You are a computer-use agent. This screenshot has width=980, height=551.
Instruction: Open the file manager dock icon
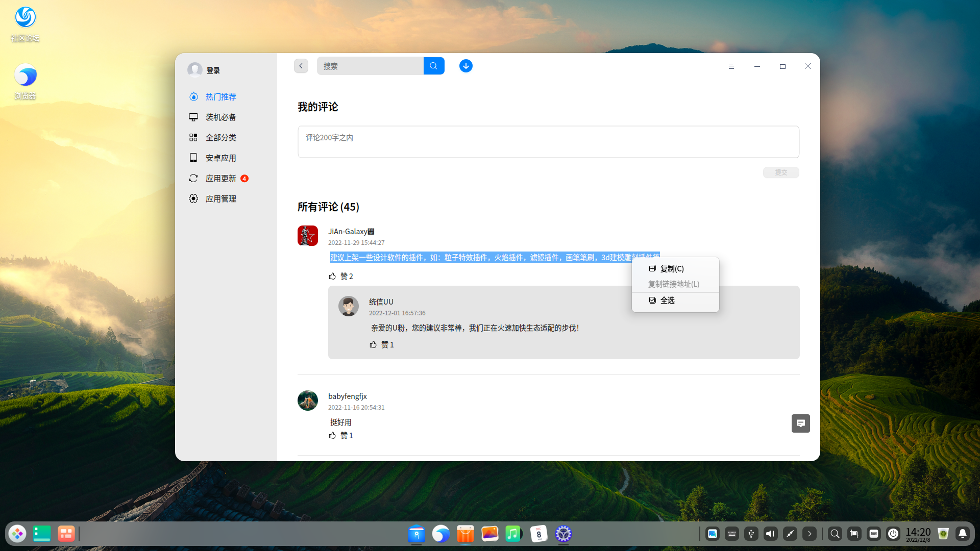pyautogui.click(x=416, y=534)
